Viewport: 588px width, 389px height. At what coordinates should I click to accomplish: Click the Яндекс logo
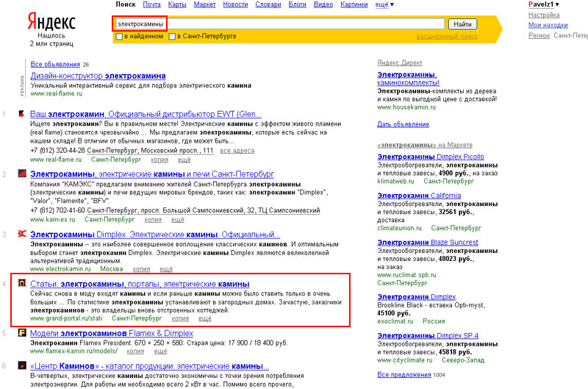pos(51,21)
